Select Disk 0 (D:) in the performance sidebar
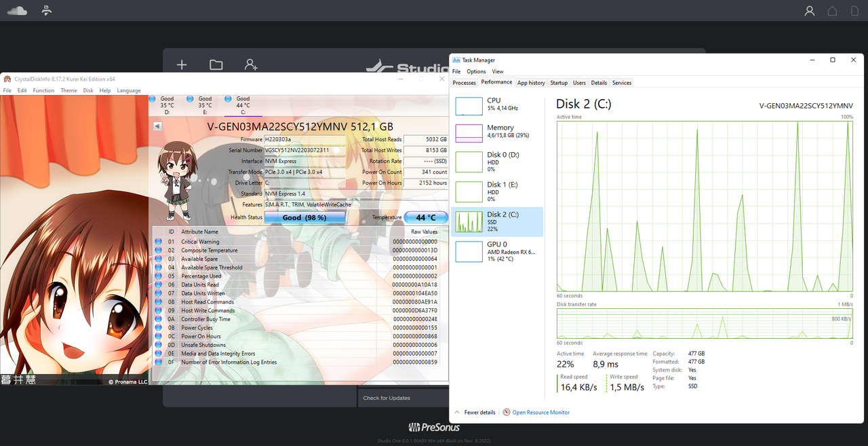 tap(497, 162)
